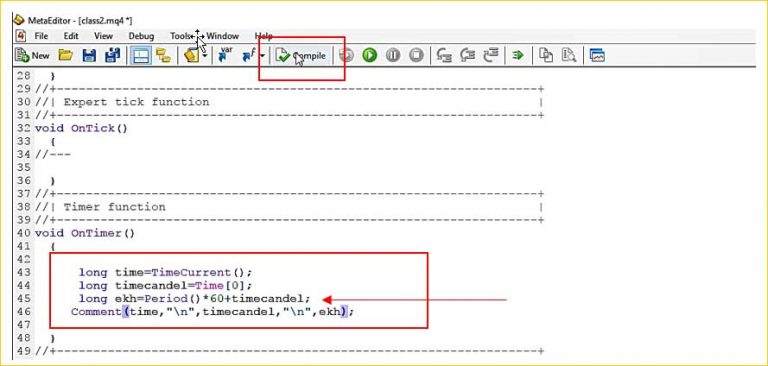Save the current file
The width and height of the screenshot is (768, 366).
pos(89,55)
